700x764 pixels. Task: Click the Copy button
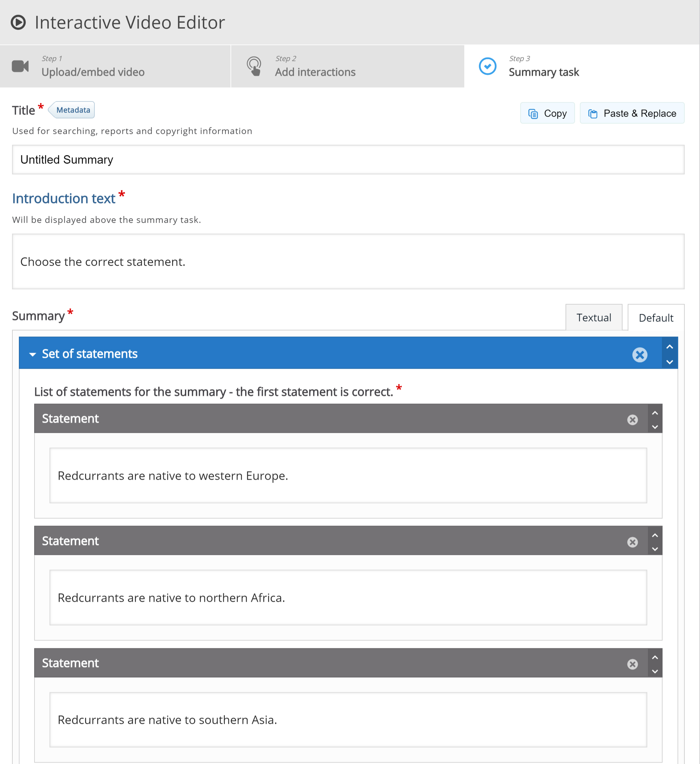pyautogui.click(x=547, y=113)
